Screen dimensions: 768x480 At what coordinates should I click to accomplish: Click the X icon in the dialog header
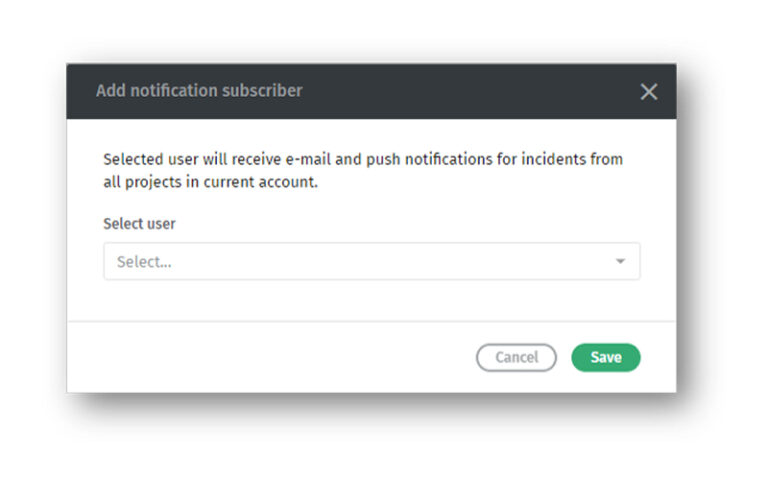pyautogui.click(x=649, y=92)
